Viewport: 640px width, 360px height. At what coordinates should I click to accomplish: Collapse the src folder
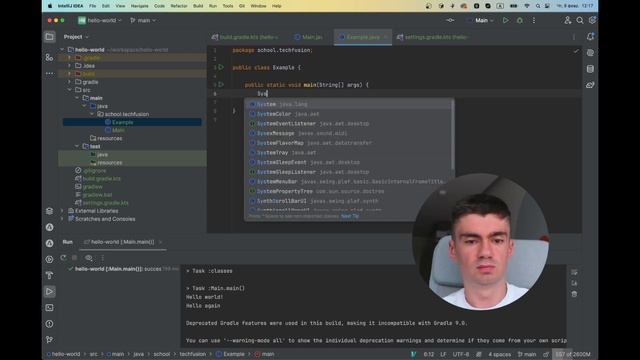(x=69, y=90)
